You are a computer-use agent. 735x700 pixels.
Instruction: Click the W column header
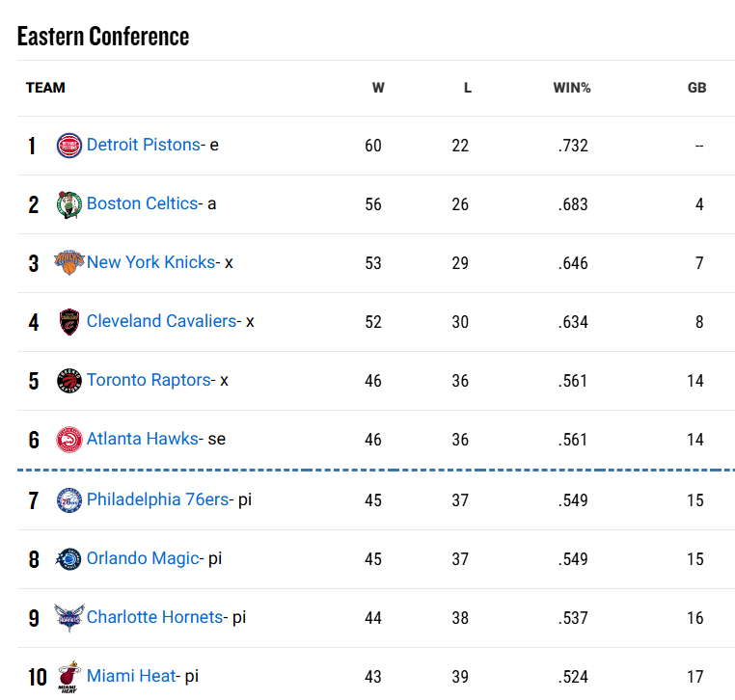[x=378, y=88]
